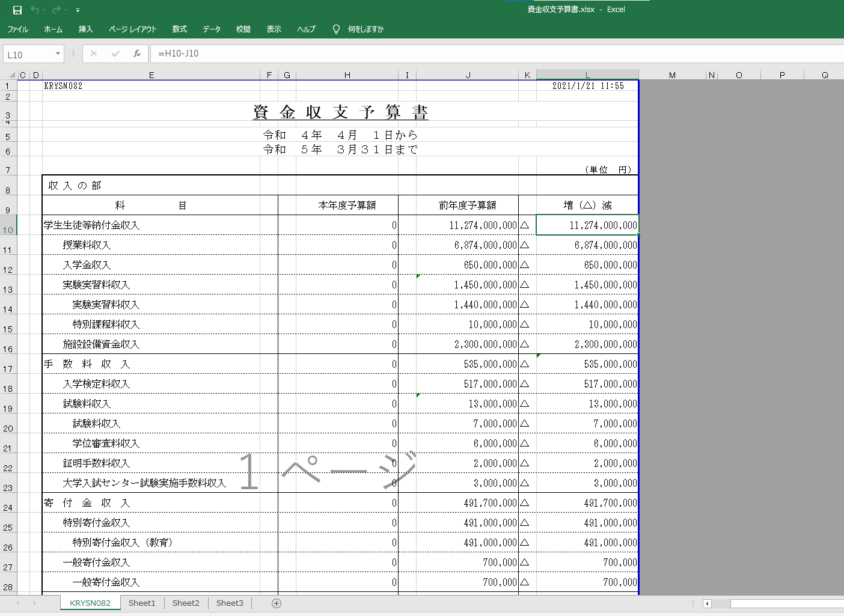
Task: Click the 前年度予算額 header cell
Action: (x=467, y=206)
